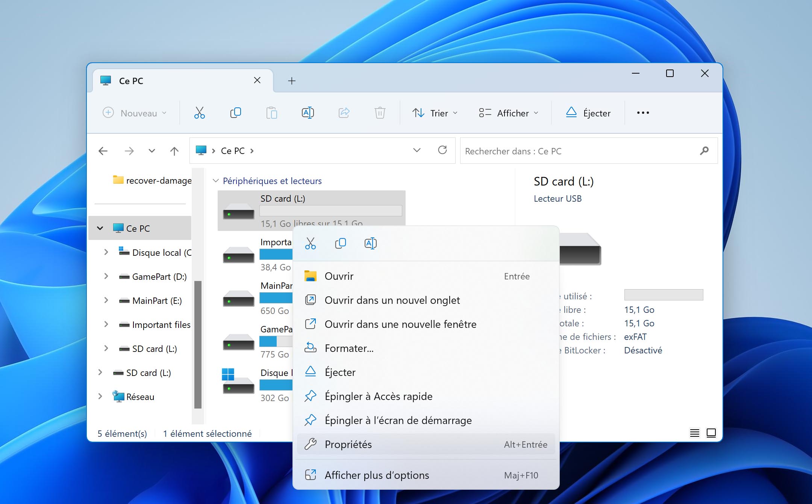Viewport: 812px width, 504px height.
Task: Choose Ouvrir in the context menu
Action: (x=426, y=276)
